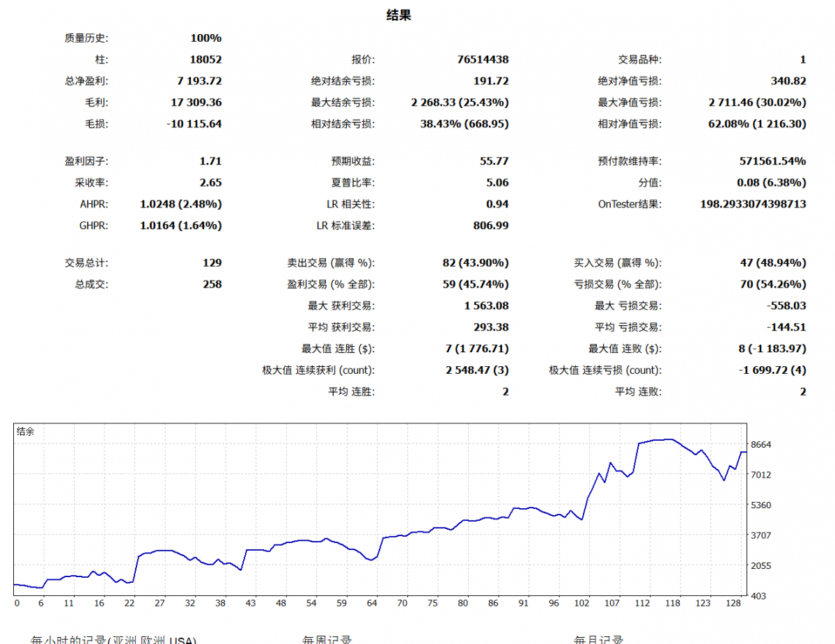This screenshot has height=644, width=835.
Task: Select 相对净值亏损 value 62.08% (1 216.30)
Action: tap(757, 123)
